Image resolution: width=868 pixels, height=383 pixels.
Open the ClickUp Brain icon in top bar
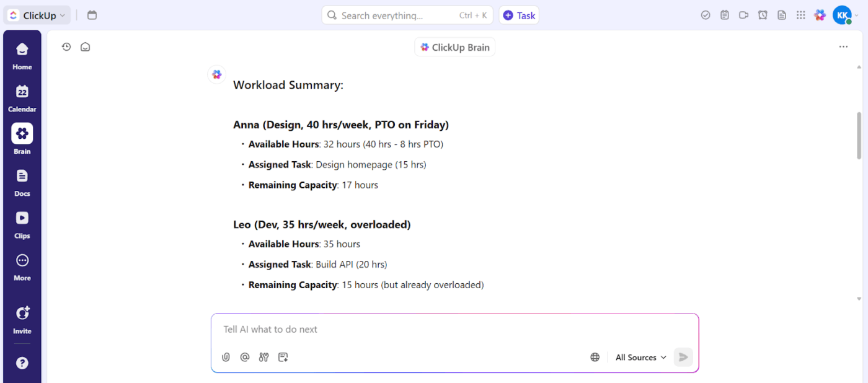click(820, 15)
